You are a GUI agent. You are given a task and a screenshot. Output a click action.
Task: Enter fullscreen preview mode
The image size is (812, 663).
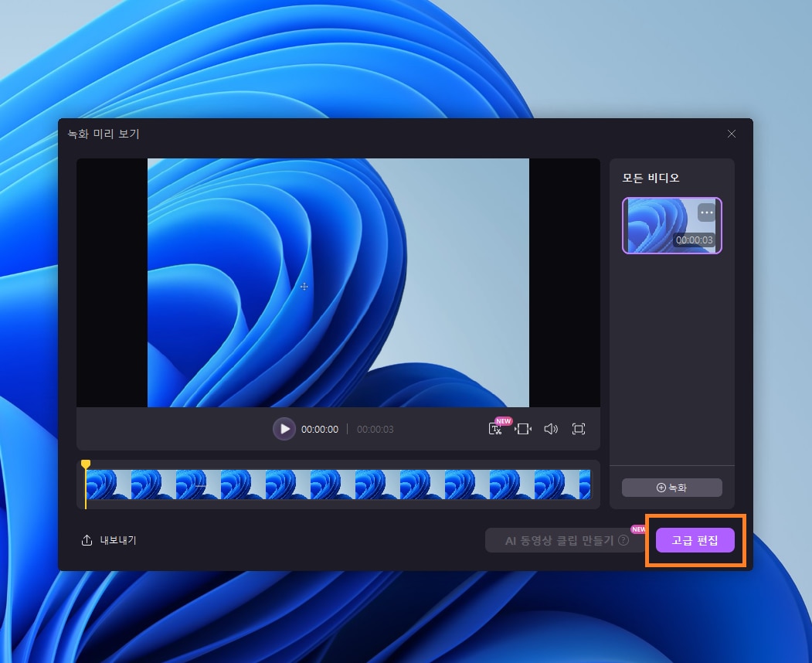click(x=579, y=429)
